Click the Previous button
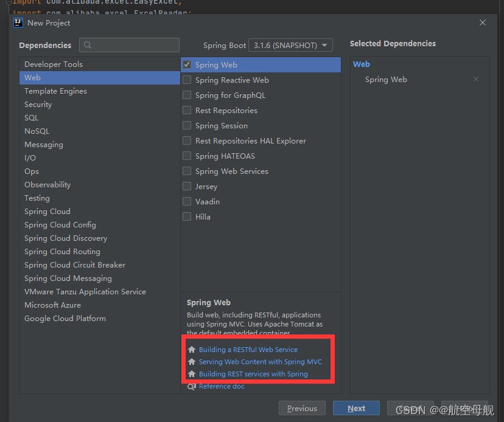Image resolution: width=504 pixels, height=422 pixels. click(x=302, y=408)
